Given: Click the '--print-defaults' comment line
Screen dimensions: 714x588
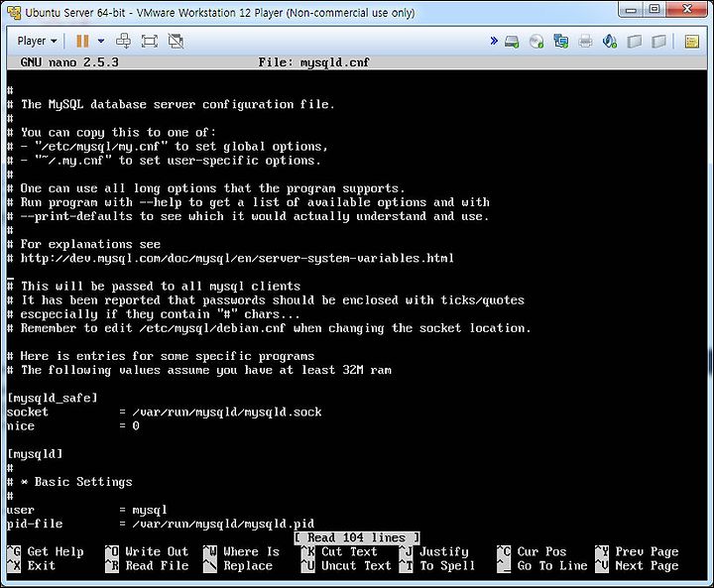Looking at the screenshot, I should click(x=248, y=216).
